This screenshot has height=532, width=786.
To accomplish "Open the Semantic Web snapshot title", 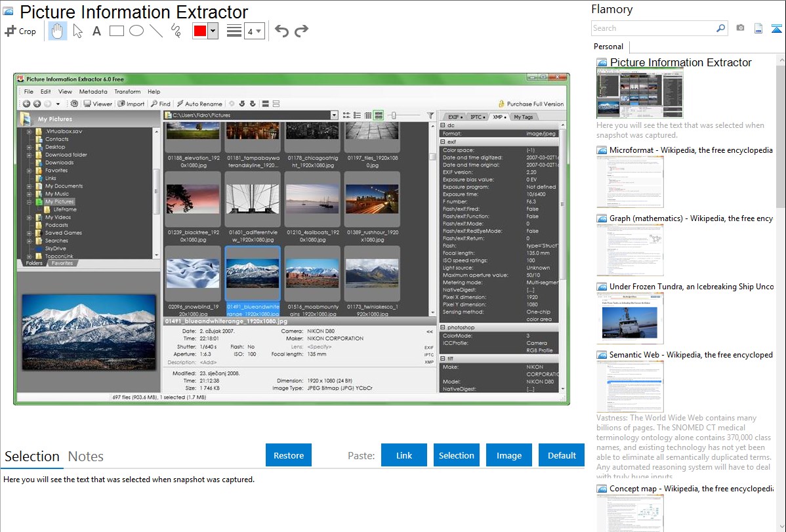I will [x=692, y=355].
